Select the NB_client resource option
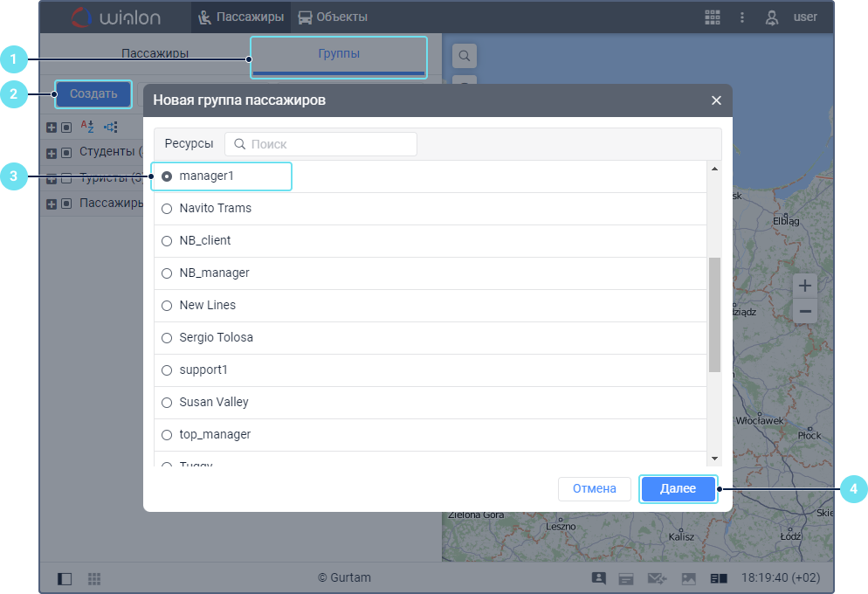 point(167,241)
